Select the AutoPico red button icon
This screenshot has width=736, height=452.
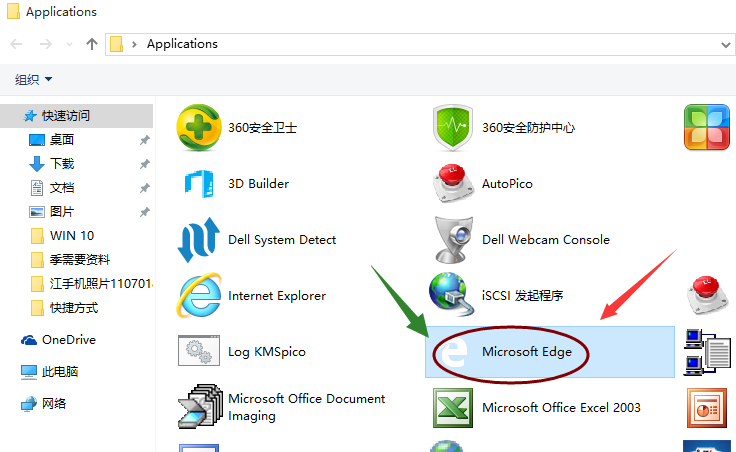(x=452, y=184)
